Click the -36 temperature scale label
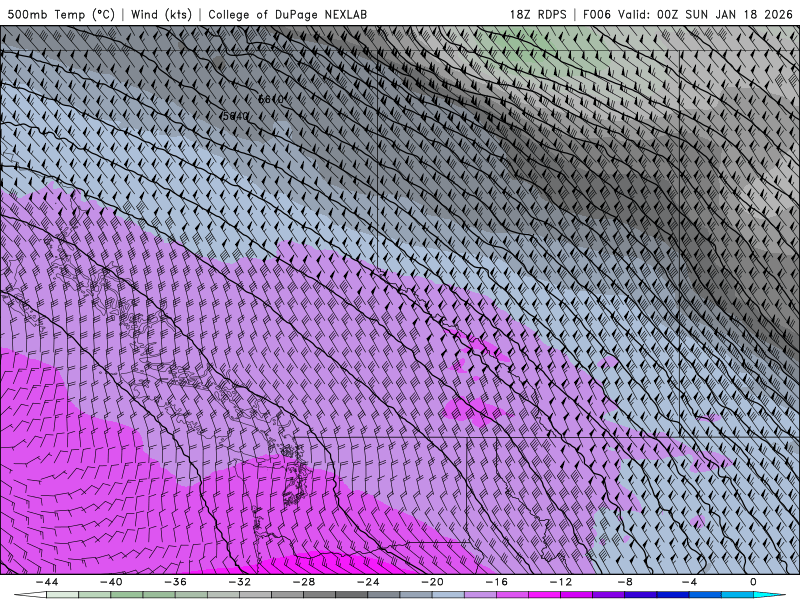 tap(175, 582)
